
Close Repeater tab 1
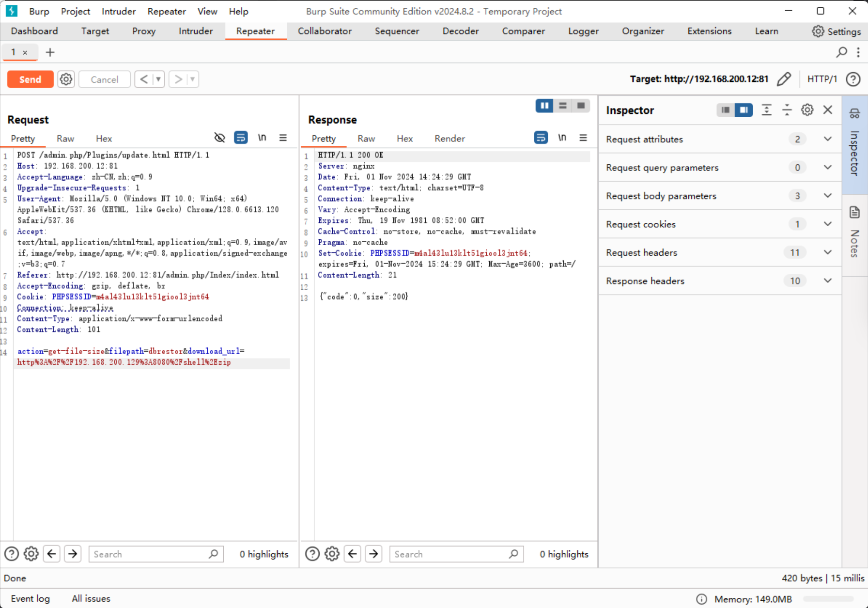click(x=25, y=52)
